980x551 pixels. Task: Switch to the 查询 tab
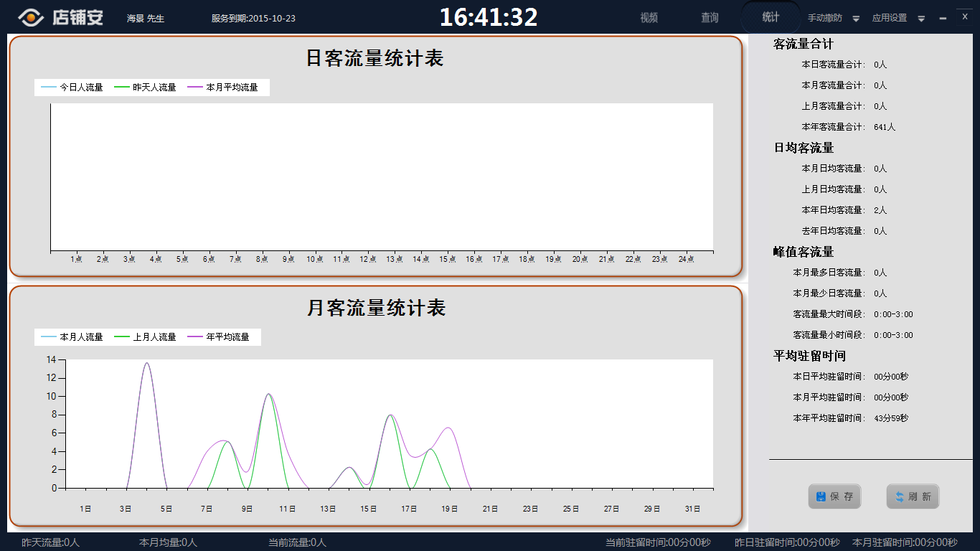click(x=710, y=18)
